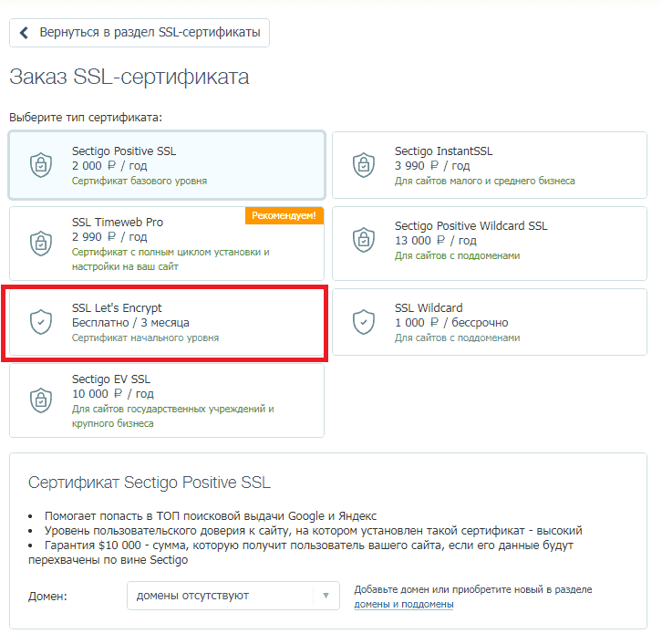Click the Рекомендуем! orange badge
This screenshot has width=662, height=644.
click(284, 215)
